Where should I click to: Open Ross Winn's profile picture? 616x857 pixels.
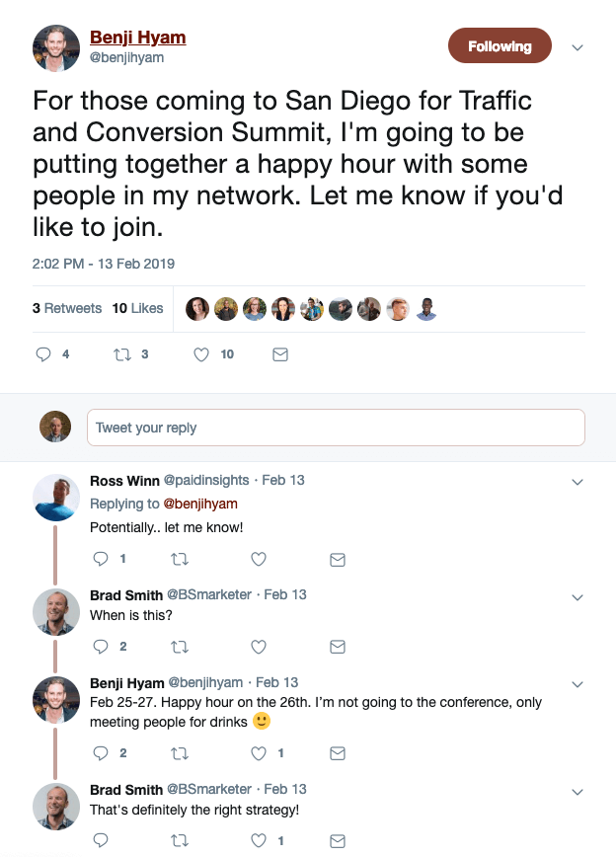(55, 497)
